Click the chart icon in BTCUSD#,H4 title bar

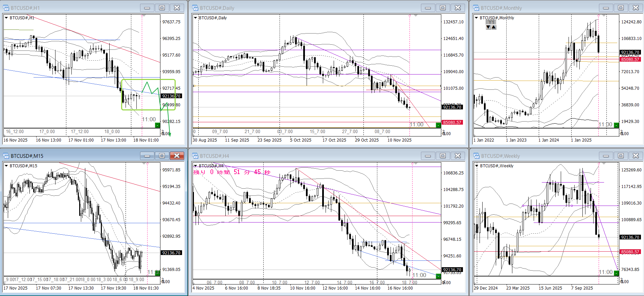pos(195,156)
